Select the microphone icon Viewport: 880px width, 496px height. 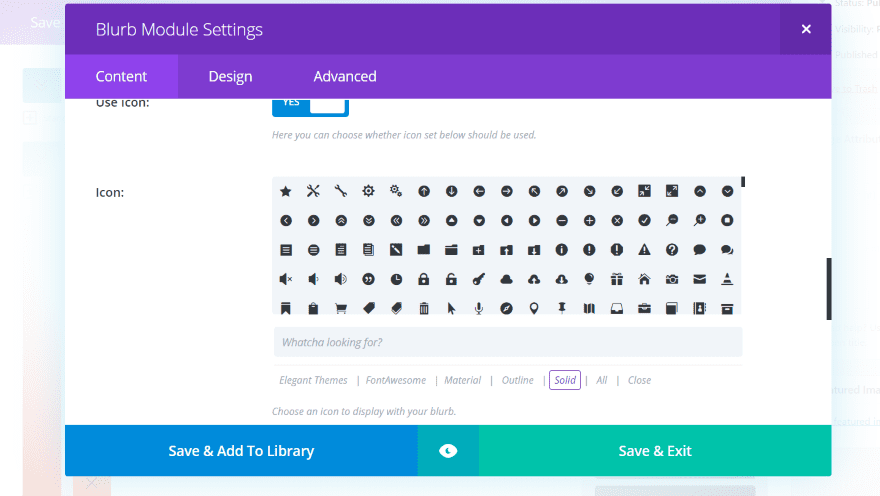pos(479,308)
